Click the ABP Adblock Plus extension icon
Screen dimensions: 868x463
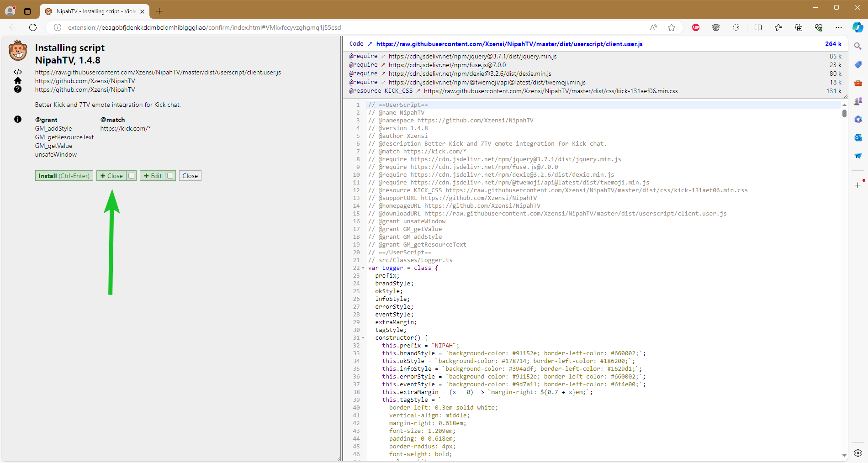click(x=696, y=27)
